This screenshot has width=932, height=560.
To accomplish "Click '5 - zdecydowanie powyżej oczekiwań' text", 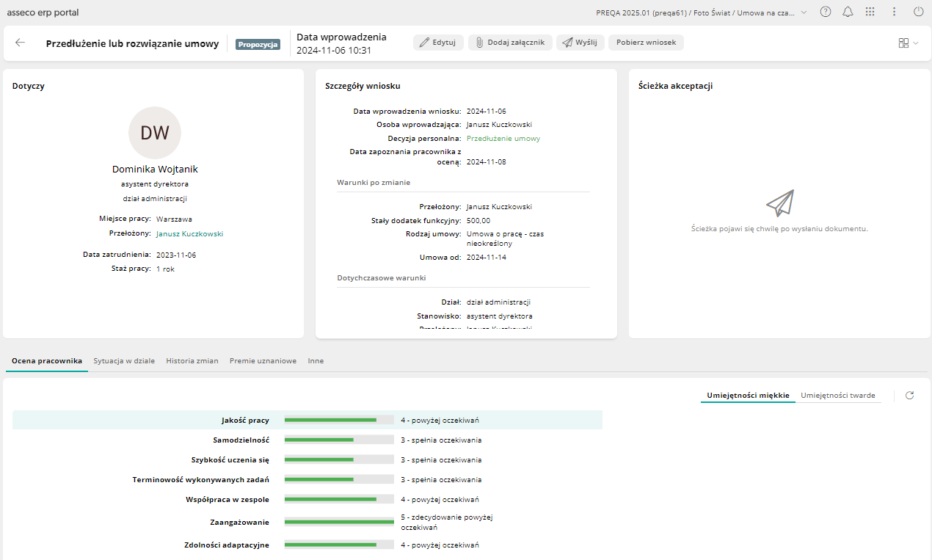I will click(x=446, y=523).
